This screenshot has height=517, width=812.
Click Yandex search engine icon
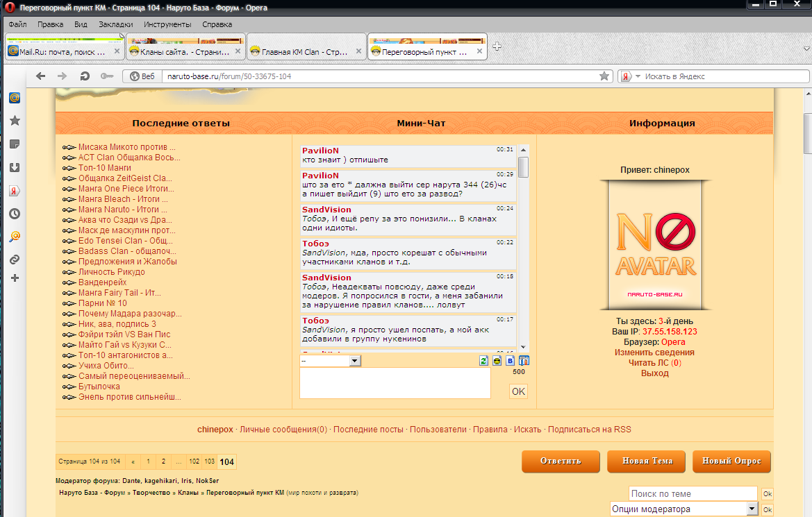626,76
